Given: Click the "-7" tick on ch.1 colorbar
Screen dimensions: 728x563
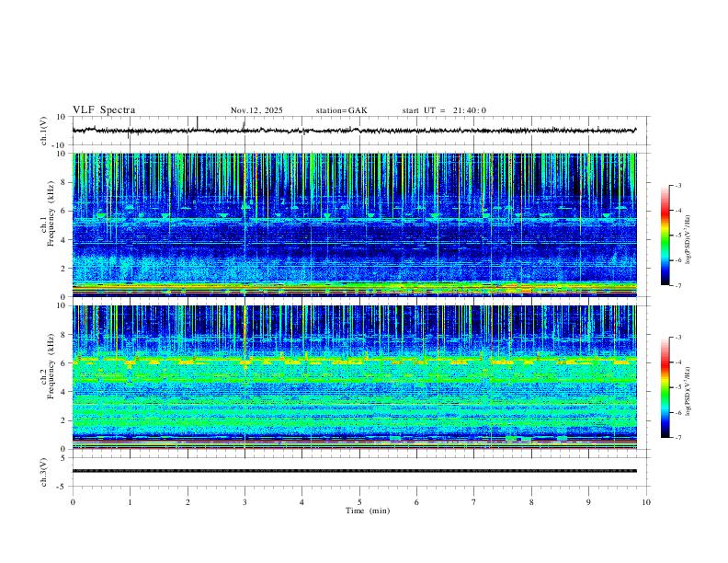Looking at the screenshot, I should point(678,286).
